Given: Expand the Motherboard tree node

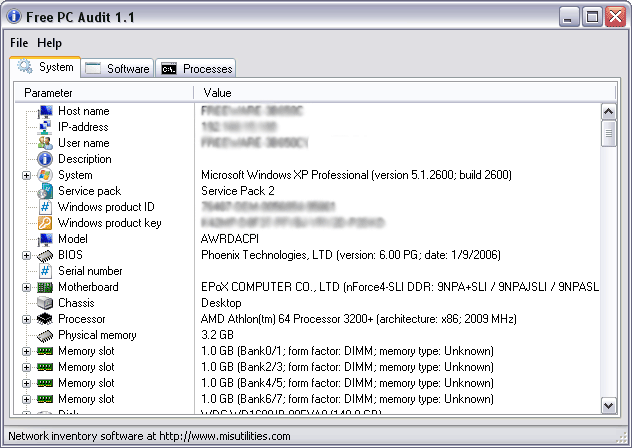Looking at the screenshot, I should coord(26,287).
